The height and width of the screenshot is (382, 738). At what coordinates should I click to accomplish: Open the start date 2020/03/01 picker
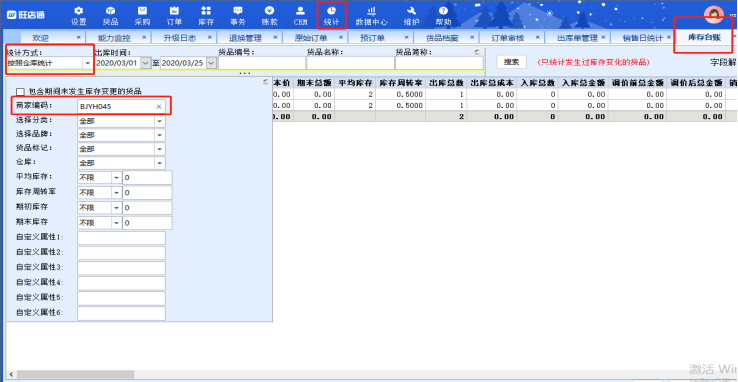[146, 63]
